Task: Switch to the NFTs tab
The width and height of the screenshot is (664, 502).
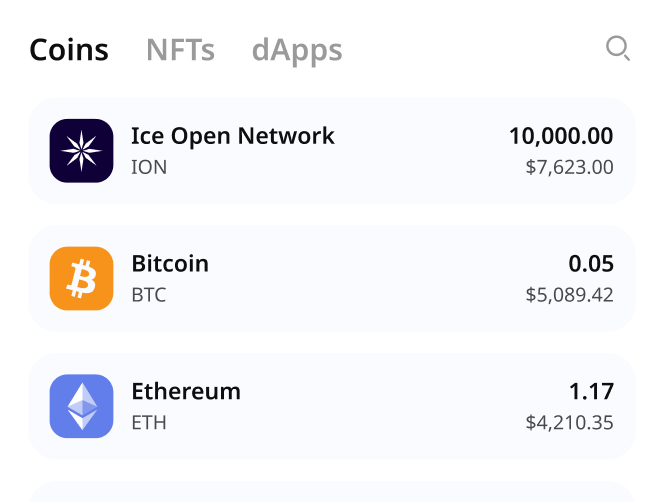Action: 180,50
